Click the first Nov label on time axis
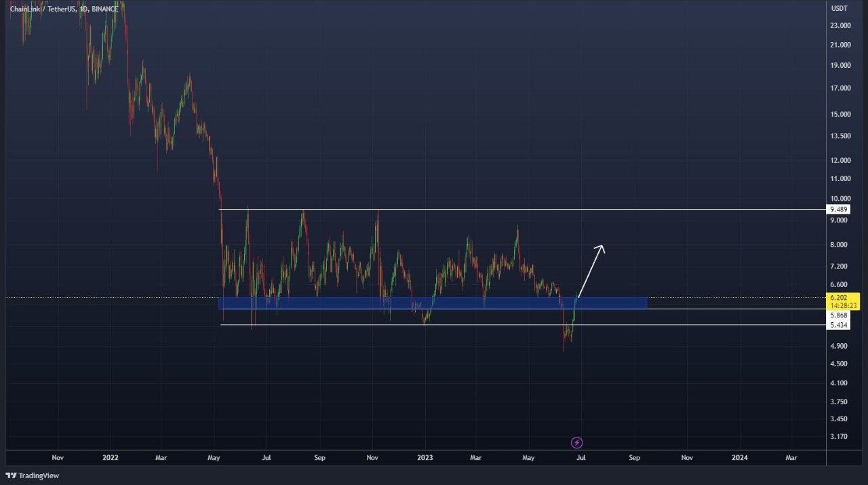Screen dimensions: 868x485 [58, 458]
